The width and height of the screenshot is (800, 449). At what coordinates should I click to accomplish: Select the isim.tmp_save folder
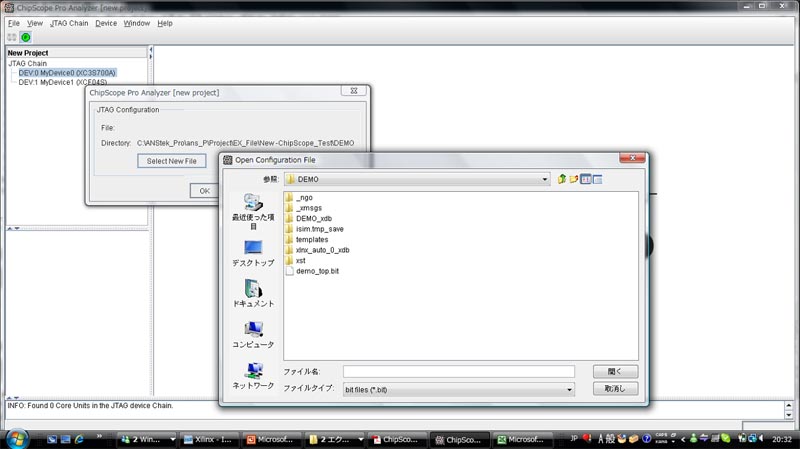click(315, 229)
